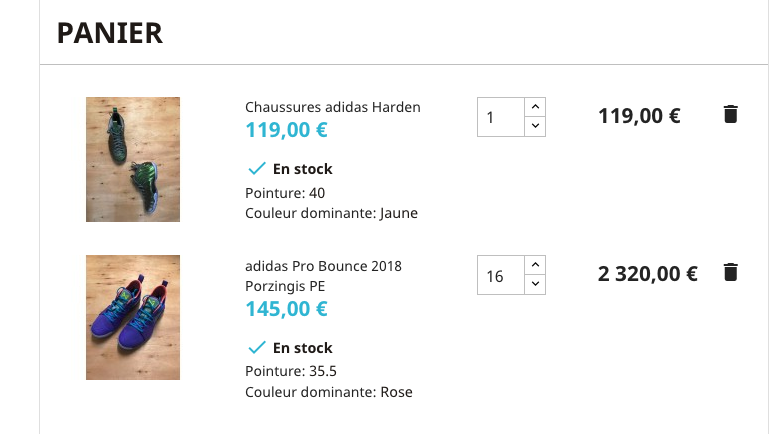Decrease quantity of adidas Pro Bounce 2018
The height and width of the screenshot is (434, 770).
pyautogui.click(x=535, y=285)
